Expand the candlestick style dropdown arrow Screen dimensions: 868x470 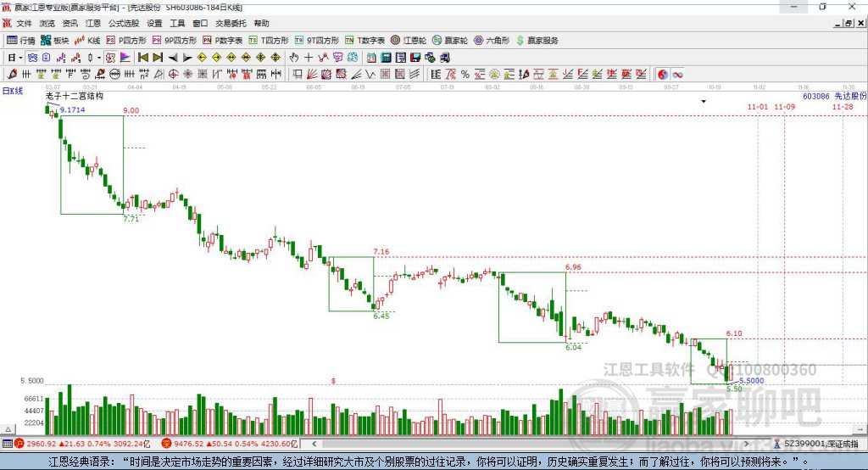coord(99,58)
